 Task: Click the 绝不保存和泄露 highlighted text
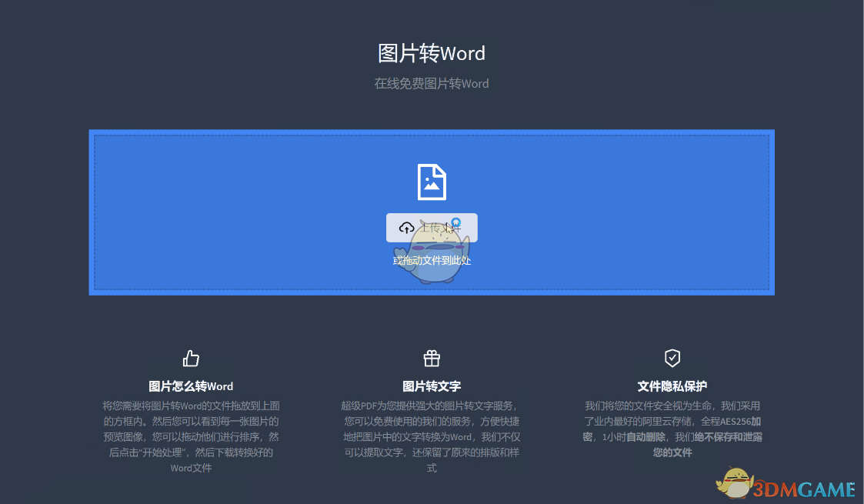tap(729, 436)
